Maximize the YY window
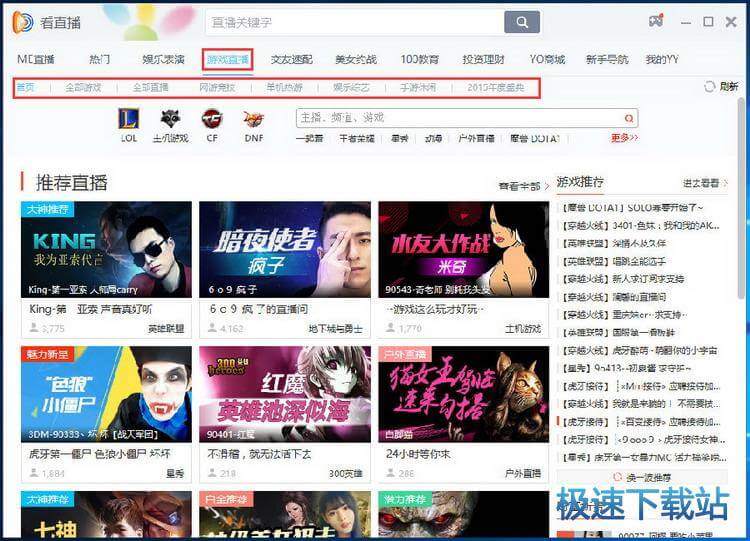This screenshot has width=750, height=541. 708,22
